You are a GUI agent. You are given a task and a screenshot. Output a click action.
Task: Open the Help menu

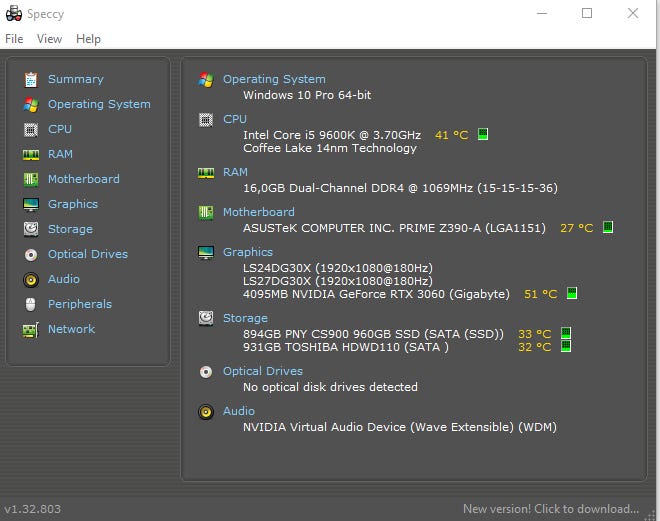click(x=88, y=39)
